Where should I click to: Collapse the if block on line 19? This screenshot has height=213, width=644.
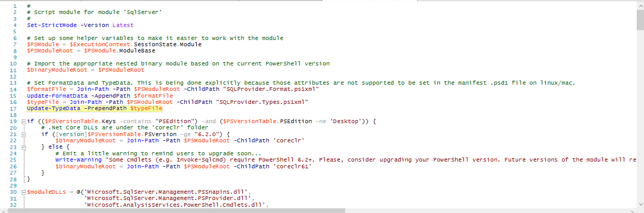[x=24, y=121]
